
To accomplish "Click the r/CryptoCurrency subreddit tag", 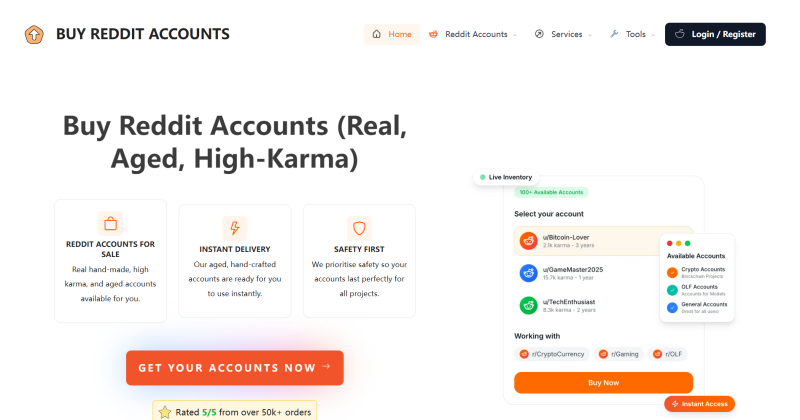I will point(550,354).
